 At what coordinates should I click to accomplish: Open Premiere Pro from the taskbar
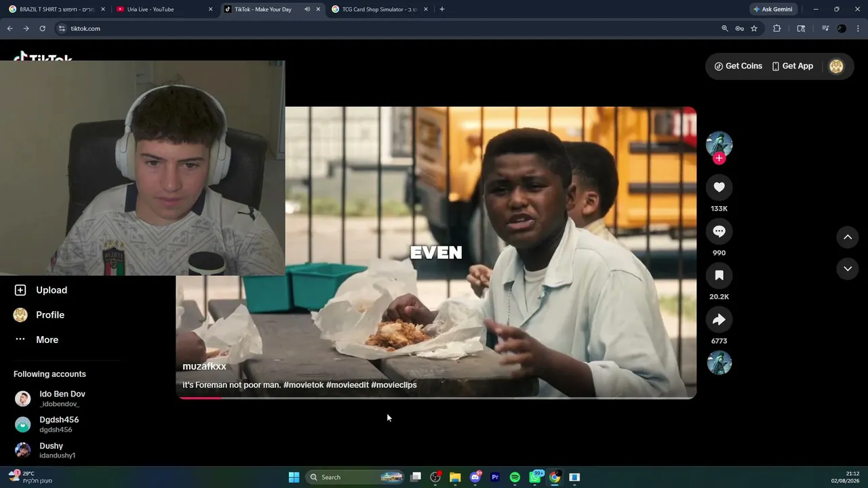495,477
